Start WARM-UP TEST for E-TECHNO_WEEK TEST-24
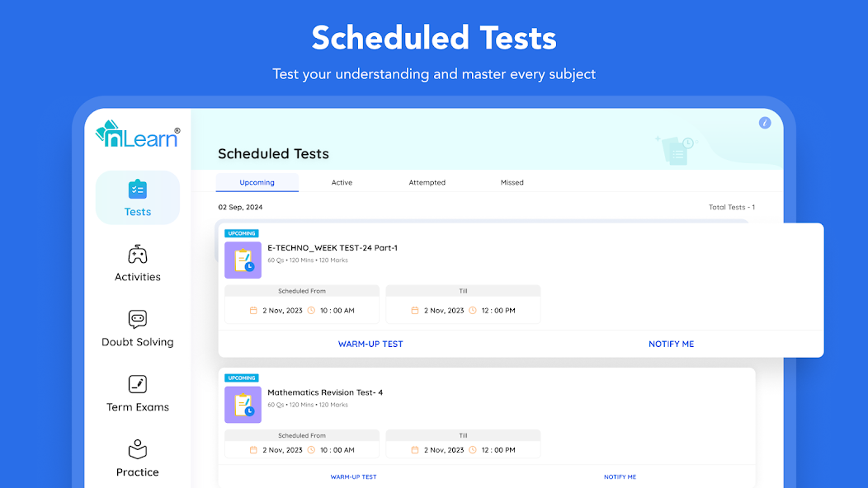The height and width of the screenshot is (488, 868). pos(370,344)
